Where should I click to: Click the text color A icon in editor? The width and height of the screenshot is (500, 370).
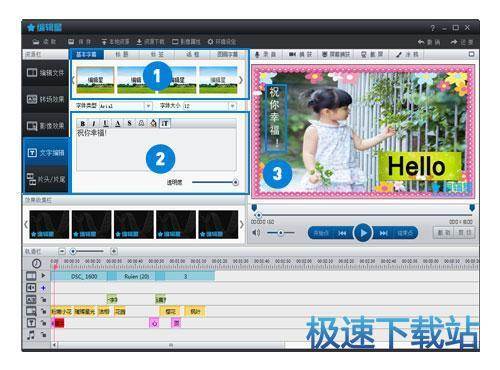[x=117, y=124]
